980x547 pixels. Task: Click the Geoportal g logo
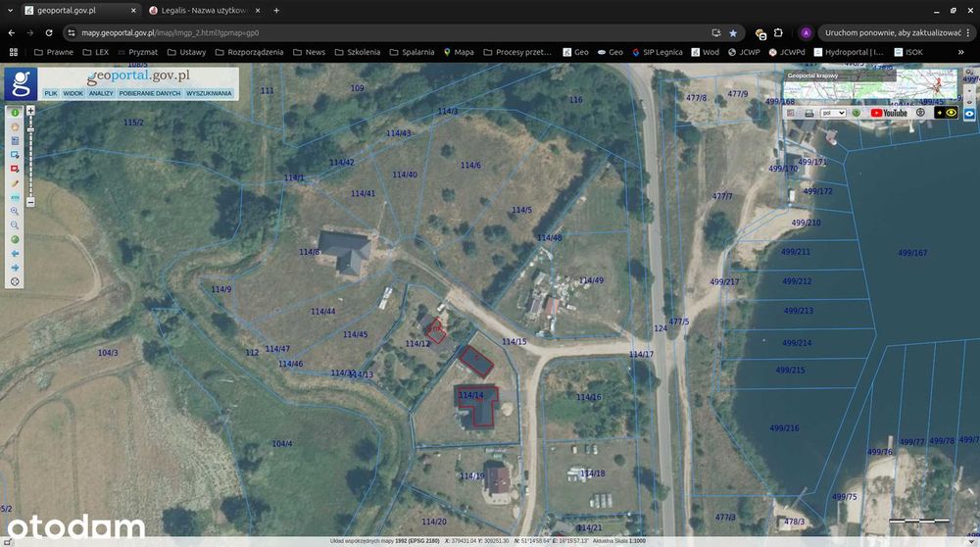(21, 83)
